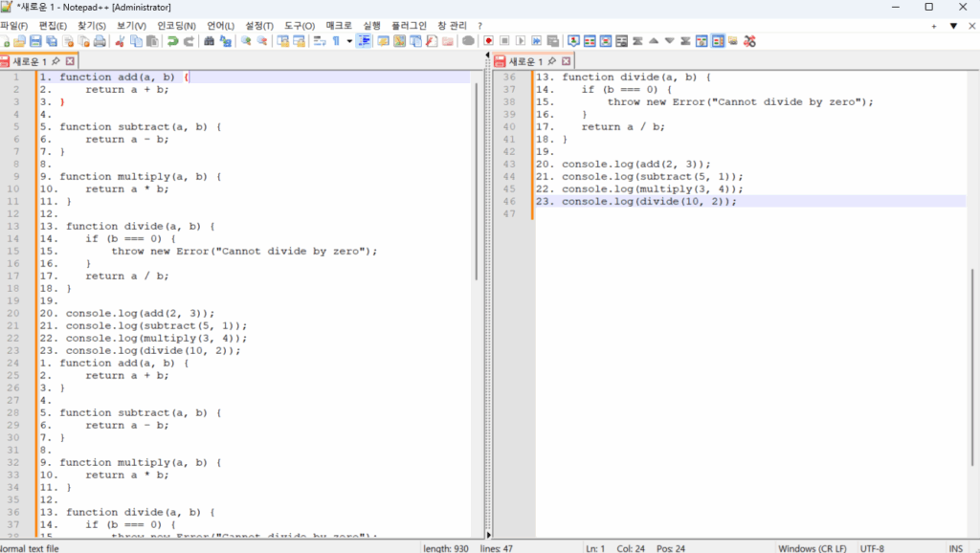Click the Save file toolbar icon

(x=35, y=41)
